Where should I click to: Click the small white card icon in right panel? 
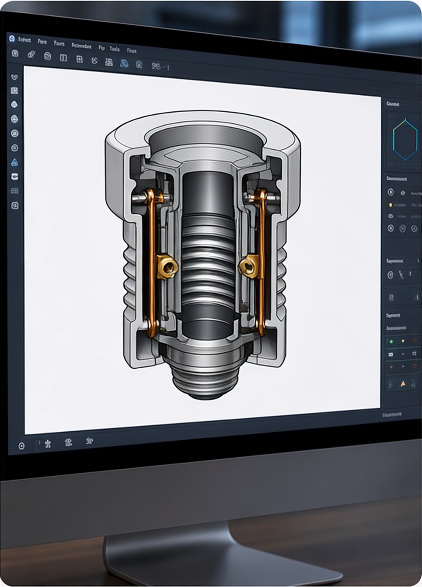391,354
